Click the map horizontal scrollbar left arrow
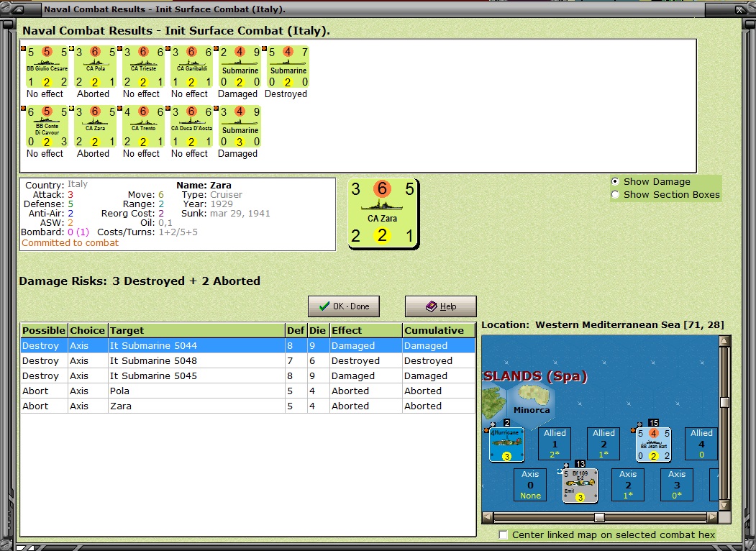Image resolution: width=756 pixels, height=551 pixels. [488, 517]
